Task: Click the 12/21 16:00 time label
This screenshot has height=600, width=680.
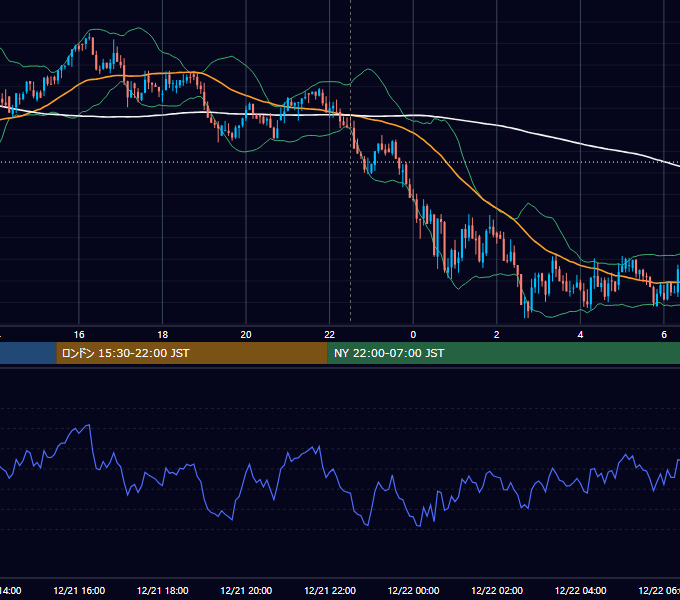Action: 79,590
